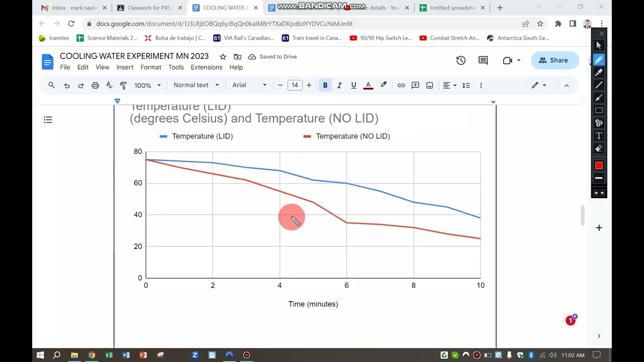Click the Share button

pyautogui.click(x=555, y=60)
